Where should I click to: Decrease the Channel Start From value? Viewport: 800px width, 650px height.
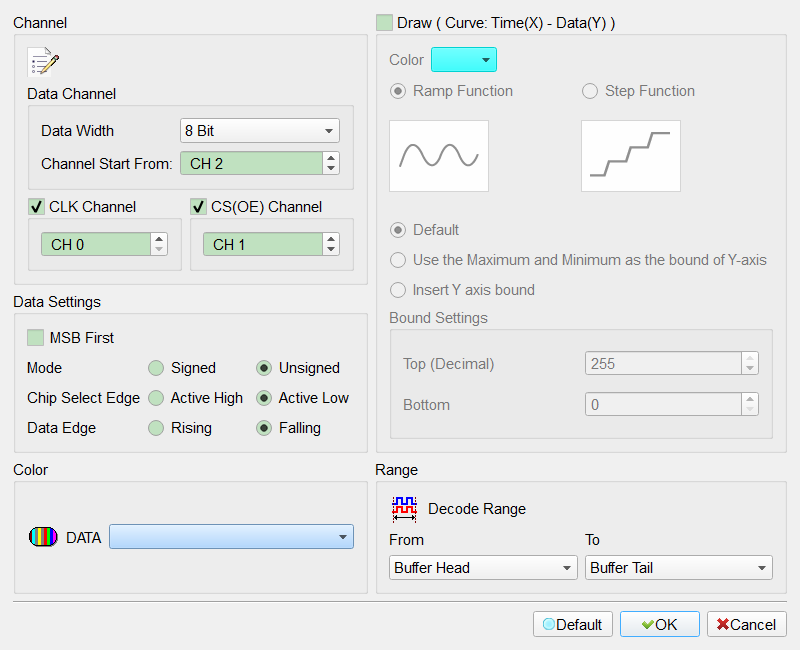tap(331, 169)
